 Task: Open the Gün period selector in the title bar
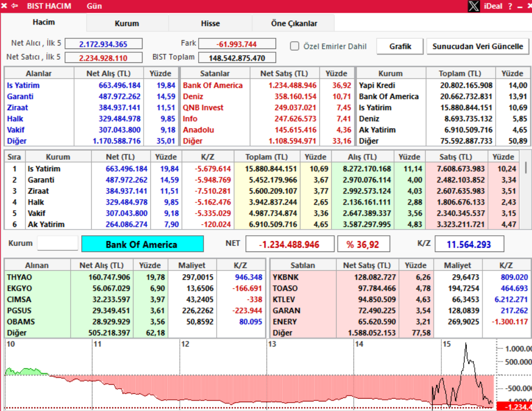coord(94,6)
